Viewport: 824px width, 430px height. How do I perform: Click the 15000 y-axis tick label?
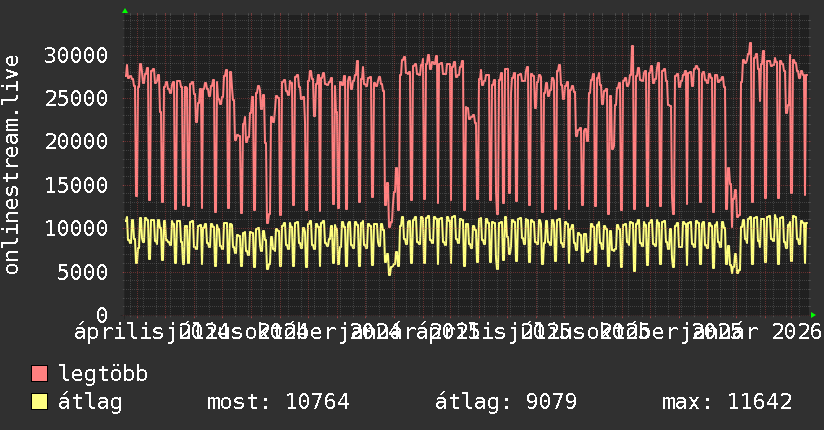pos(76,185)
